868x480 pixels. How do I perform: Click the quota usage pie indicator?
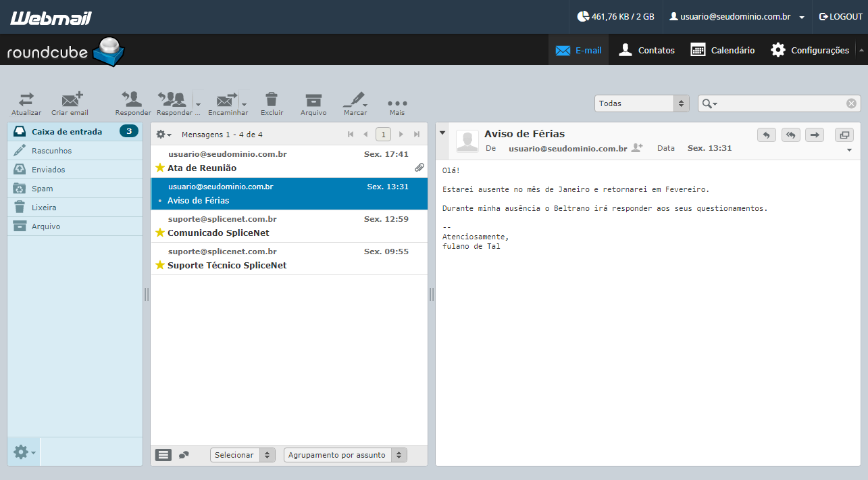[x=583, y=17]
